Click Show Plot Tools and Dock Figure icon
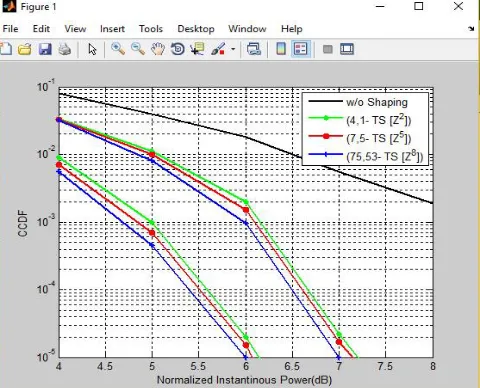Viewport: 480px width, 388px height. click(x=347, y=49)
